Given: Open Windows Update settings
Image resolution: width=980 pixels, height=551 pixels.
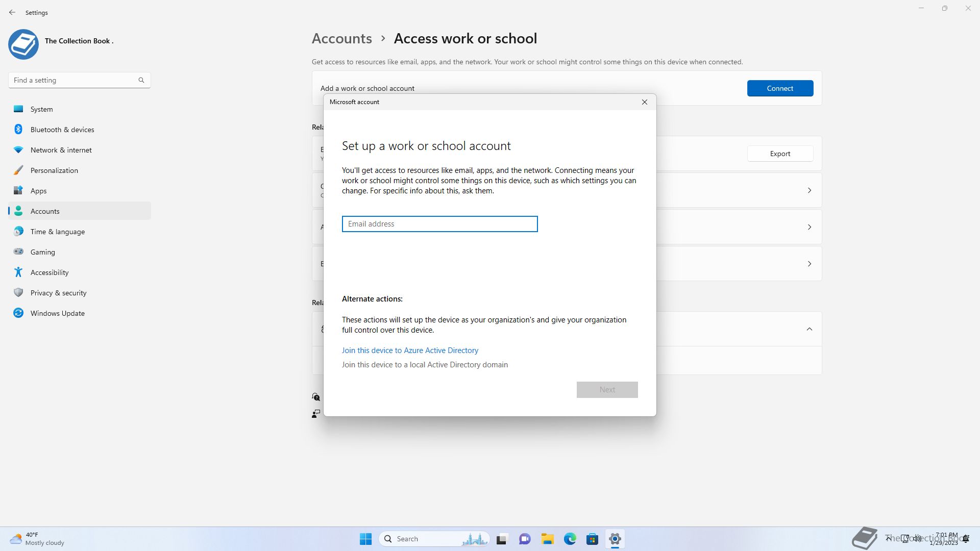Looking at the screenshot, I should tap(80, 313).
